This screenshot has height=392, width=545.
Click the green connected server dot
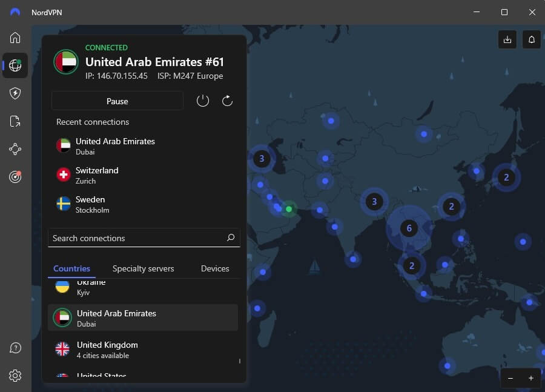point(289,209)
